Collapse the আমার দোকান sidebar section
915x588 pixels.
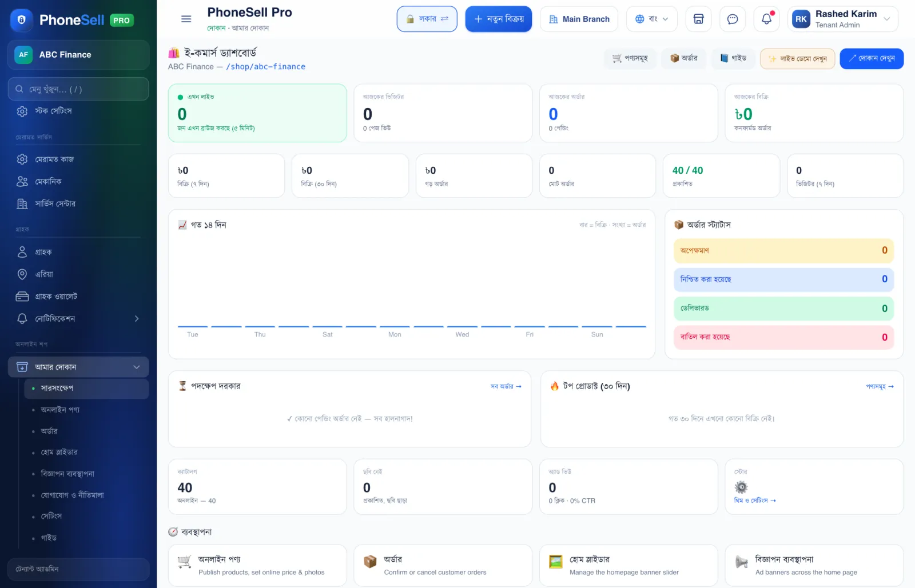click(78, 367)
